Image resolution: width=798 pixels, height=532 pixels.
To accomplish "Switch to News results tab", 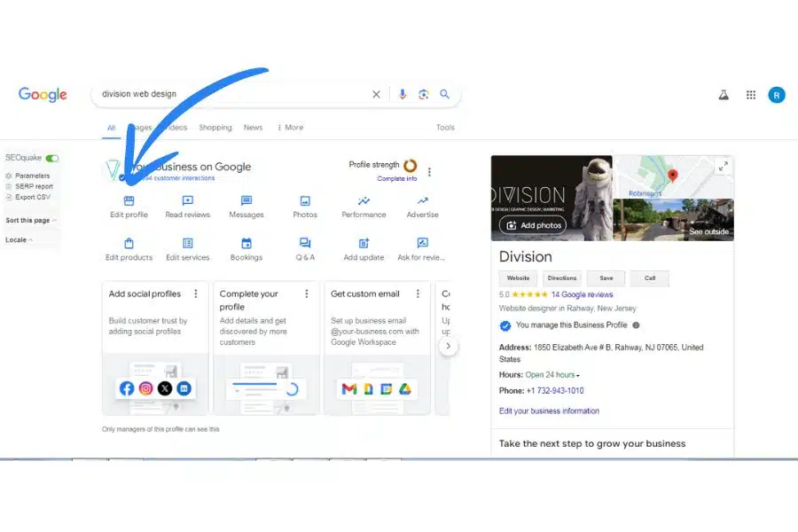I will click(x=253, y=128).
